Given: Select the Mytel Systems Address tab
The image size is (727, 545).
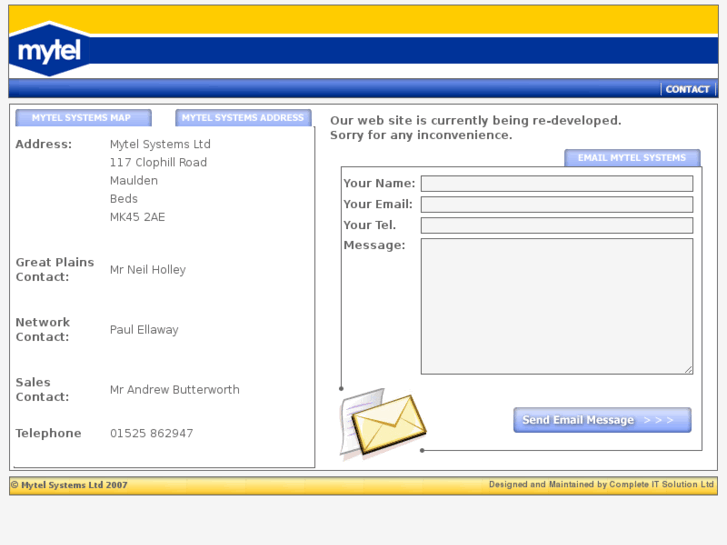Looking at the screenshot, I should [x=243, y=118].
